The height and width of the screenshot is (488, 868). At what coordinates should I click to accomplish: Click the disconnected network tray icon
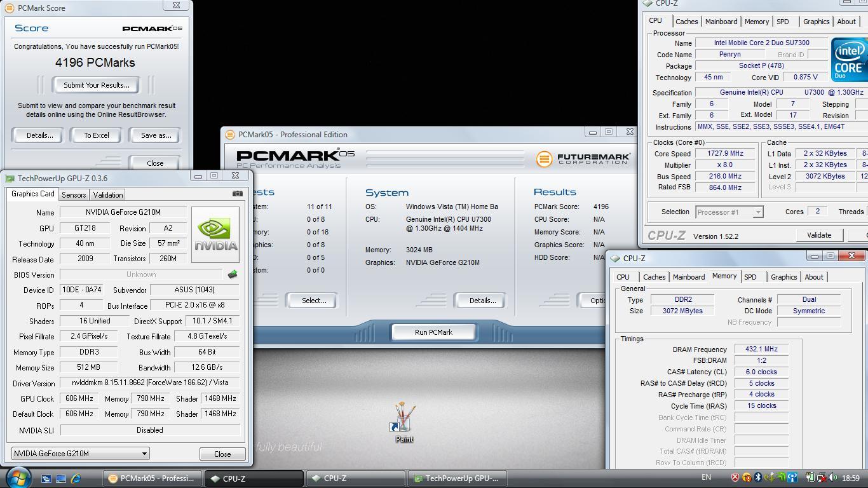point(821,477)
